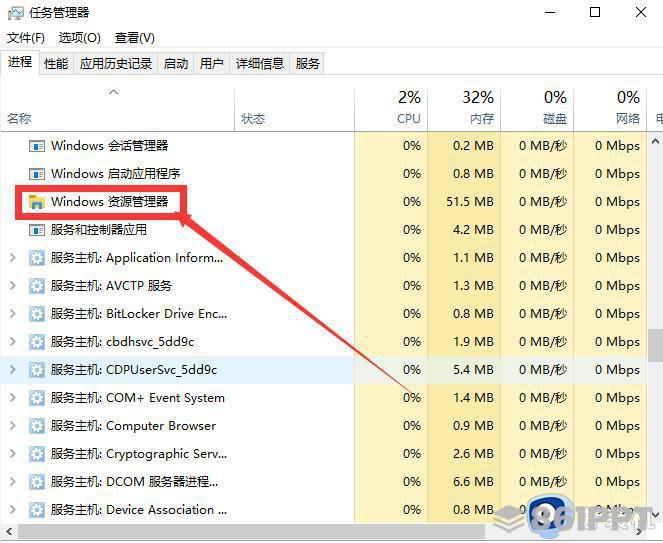
Task: Sort by the 磁盘 column header
Action: coord(537,110)
